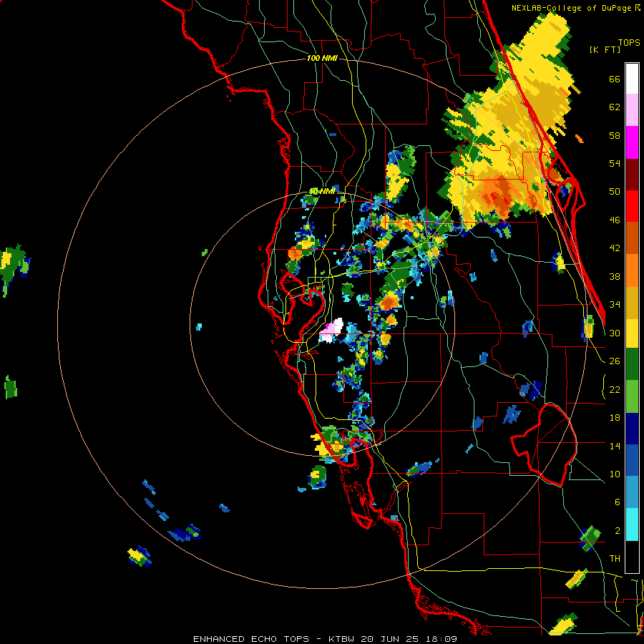Pick the cyan legend swatch
Viewport: 644px width, 644px height.
point(632,525)
